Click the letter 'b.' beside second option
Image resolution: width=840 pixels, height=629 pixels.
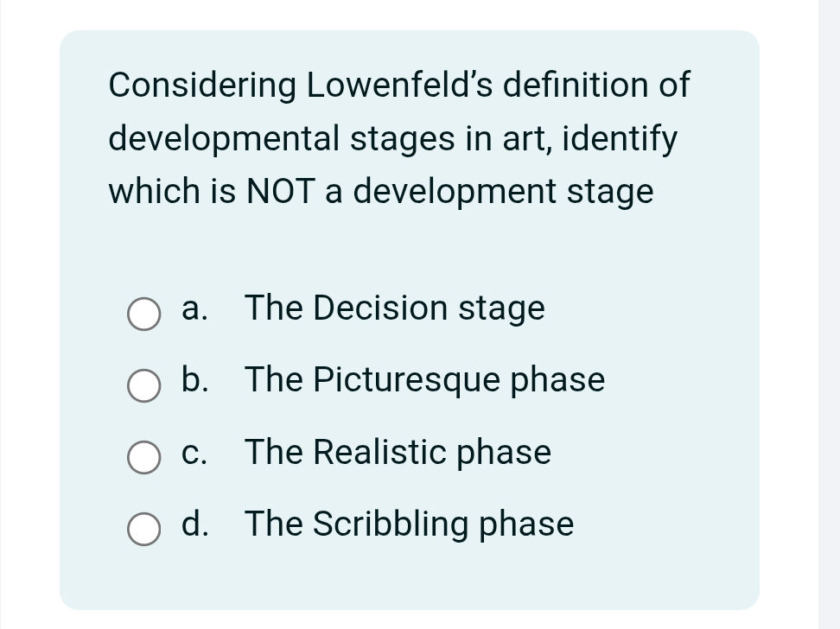pos(194,380)
